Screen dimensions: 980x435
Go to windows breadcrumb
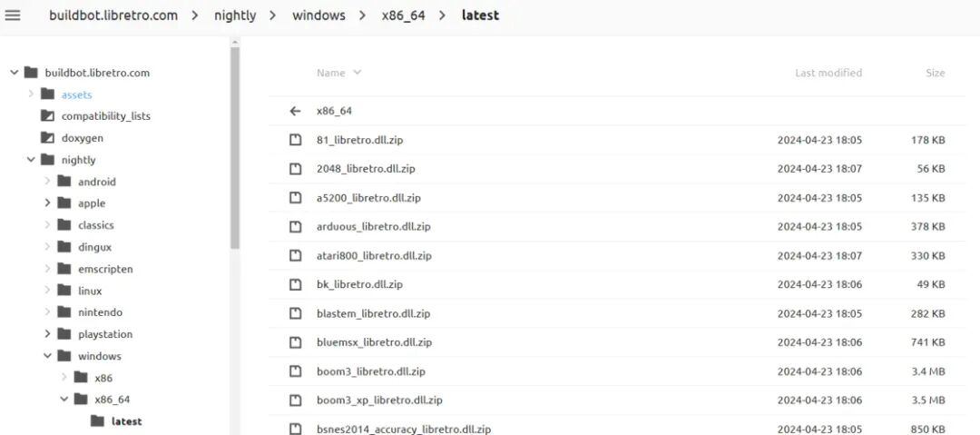pyautogui.click(x=318, y=15)
